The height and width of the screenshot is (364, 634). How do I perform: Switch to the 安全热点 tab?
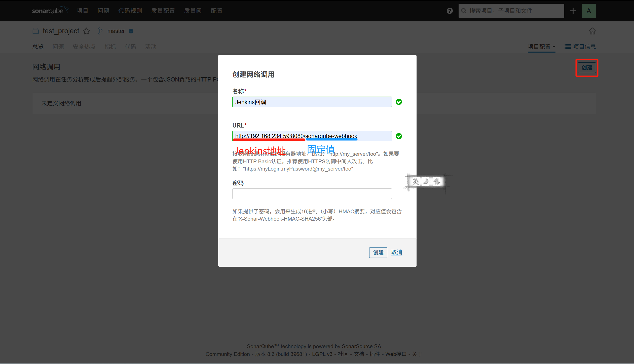(x=84, y=47)
